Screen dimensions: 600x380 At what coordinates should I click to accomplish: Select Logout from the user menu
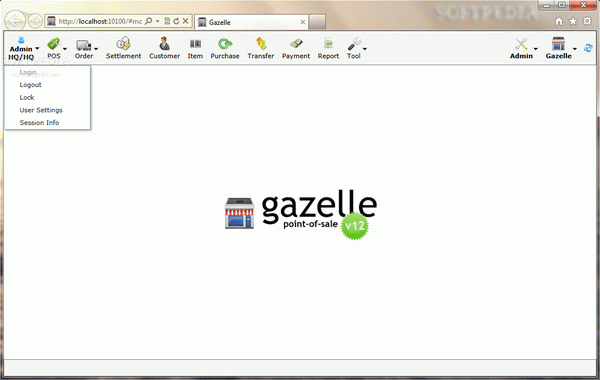coord(47,85)
